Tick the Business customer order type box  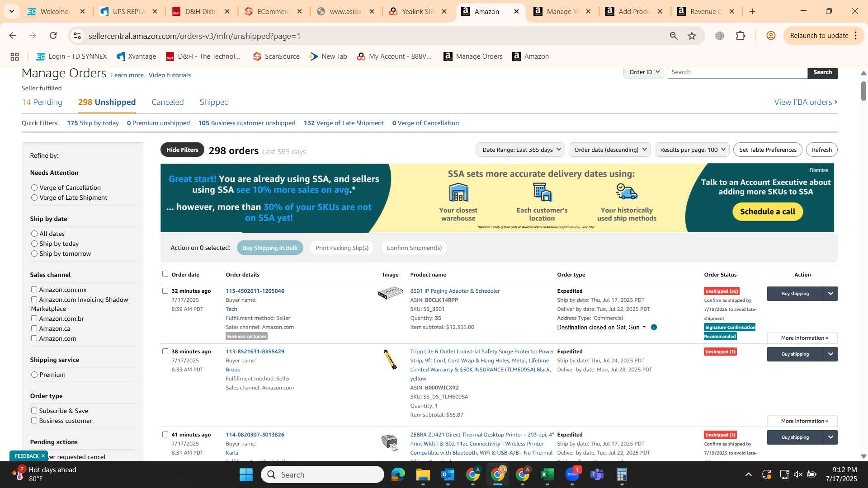(x=34, y=421)
